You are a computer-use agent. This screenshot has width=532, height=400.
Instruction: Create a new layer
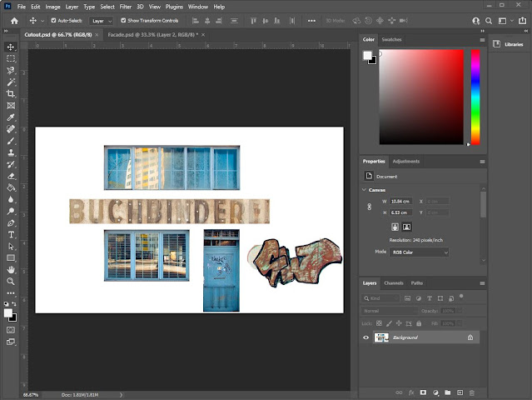click(x=460, y=392)
